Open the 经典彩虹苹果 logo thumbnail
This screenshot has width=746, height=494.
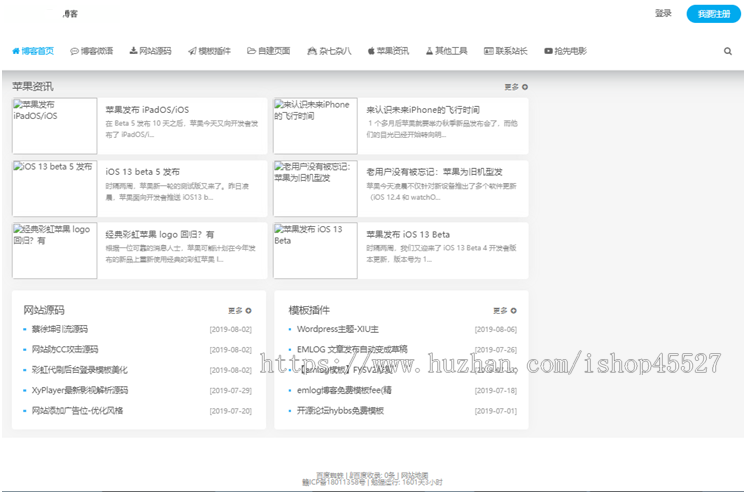[55, 250]
